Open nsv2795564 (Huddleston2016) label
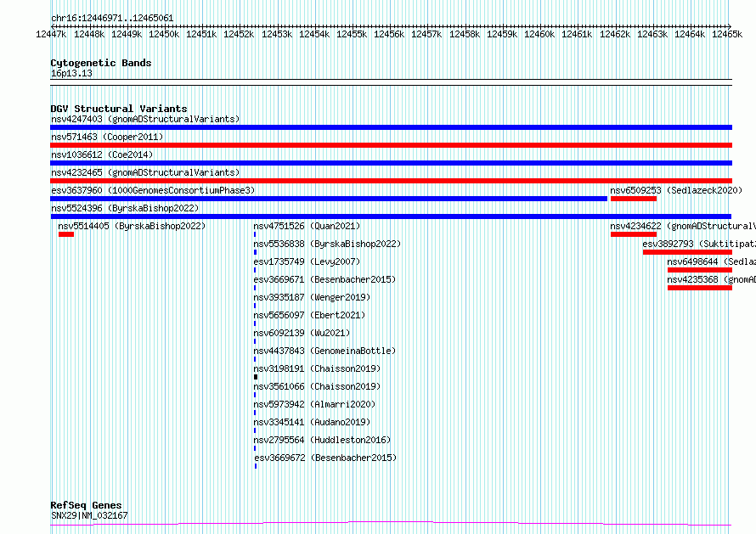Viewport: 756px width, 534px height. pyautogui.click(x=322, y=440)
